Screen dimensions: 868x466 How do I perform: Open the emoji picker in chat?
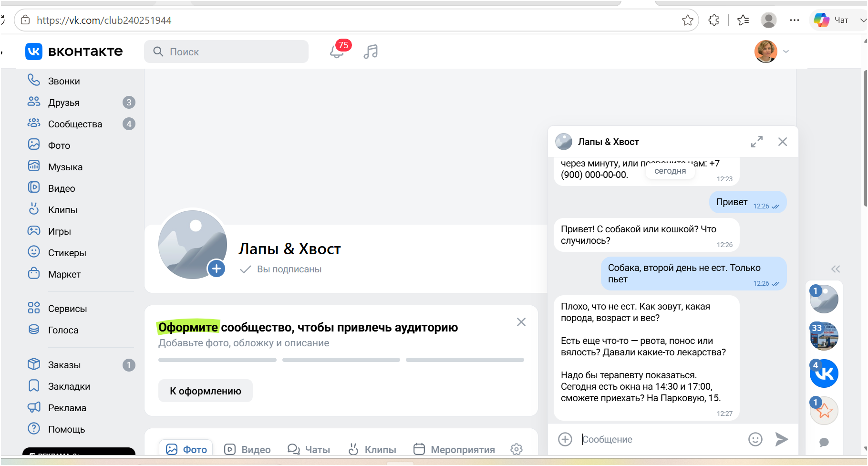(755, 439)
